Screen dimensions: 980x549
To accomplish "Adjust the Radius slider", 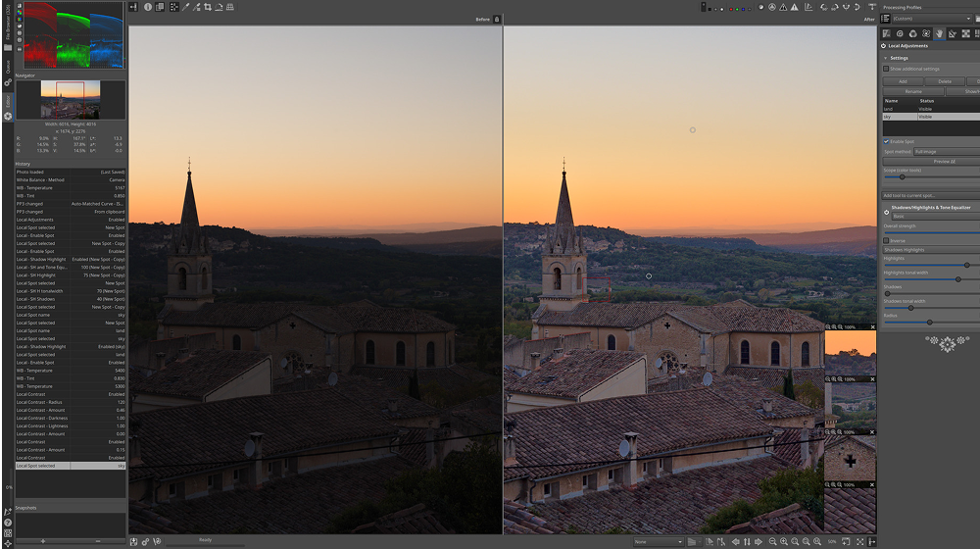I will click(931, 322).
